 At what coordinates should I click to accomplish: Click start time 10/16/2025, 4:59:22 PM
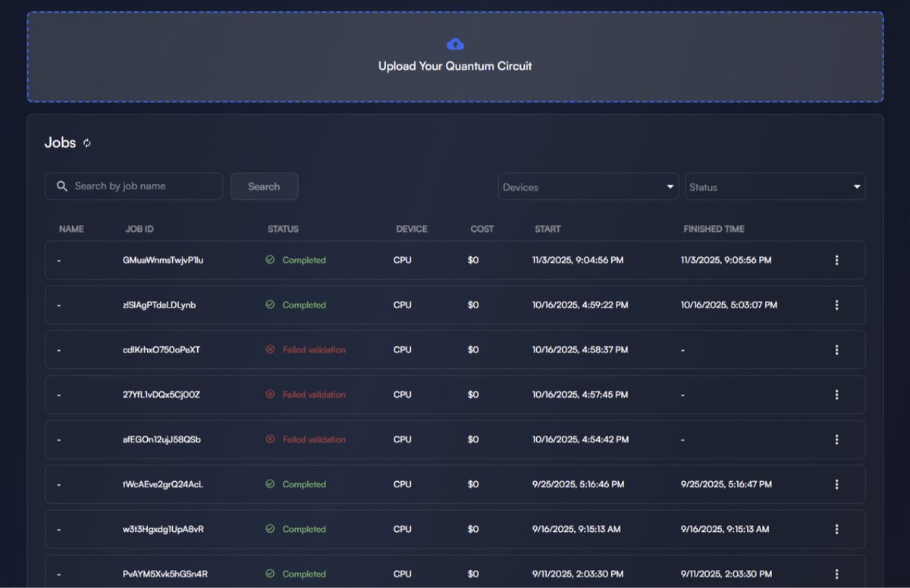tap(580, 305)
